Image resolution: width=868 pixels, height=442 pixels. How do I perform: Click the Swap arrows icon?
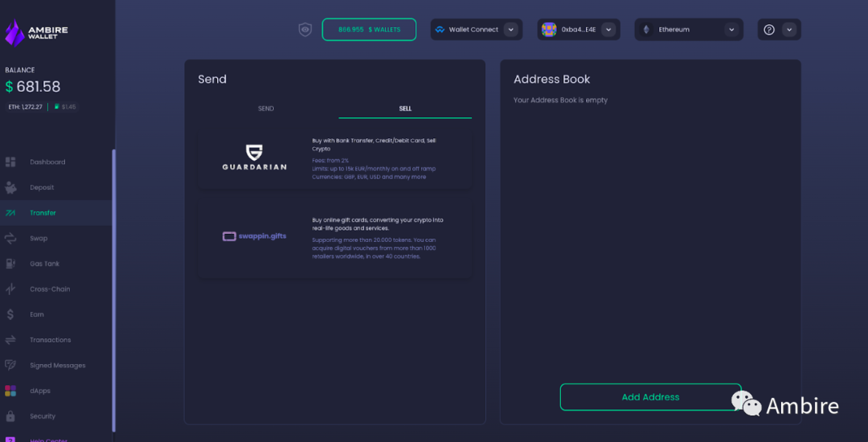[10, 239]
